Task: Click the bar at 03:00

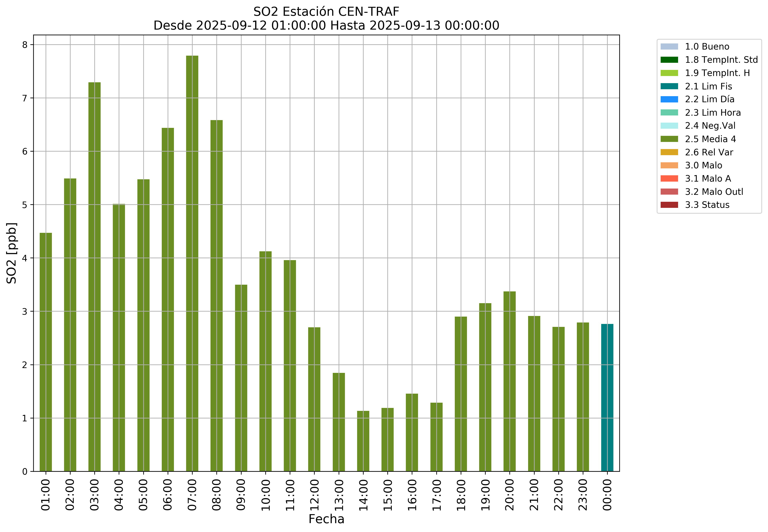Action: click(x=94, y=277)
